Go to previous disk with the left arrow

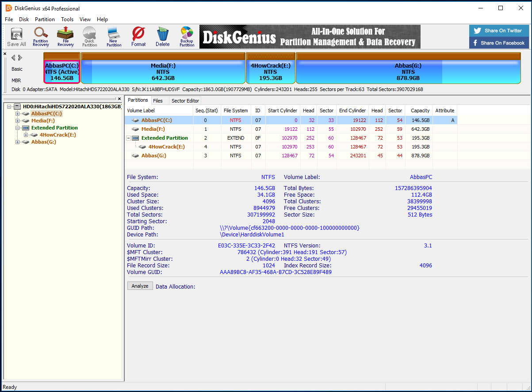pos(13,57)
